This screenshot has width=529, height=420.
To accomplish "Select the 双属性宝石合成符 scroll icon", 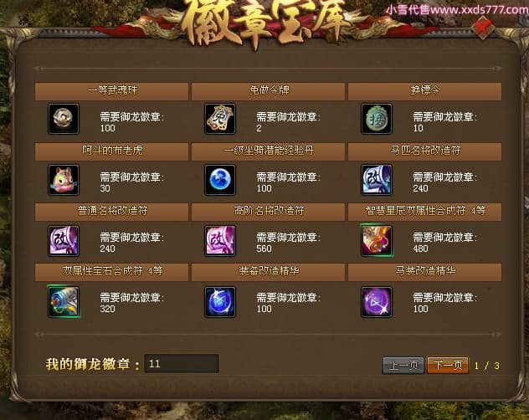I will pos(64,301).
